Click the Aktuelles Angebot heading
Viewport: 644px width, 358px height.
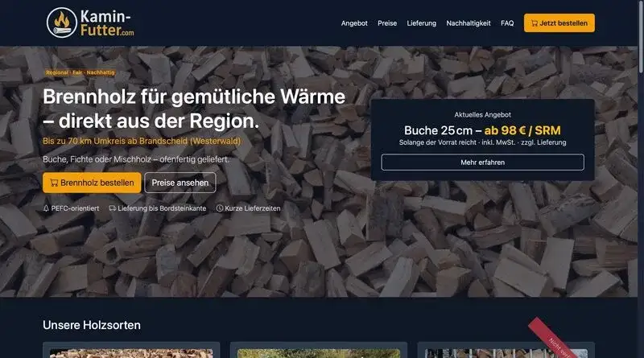pyautogui.click(x=482, y=115)
